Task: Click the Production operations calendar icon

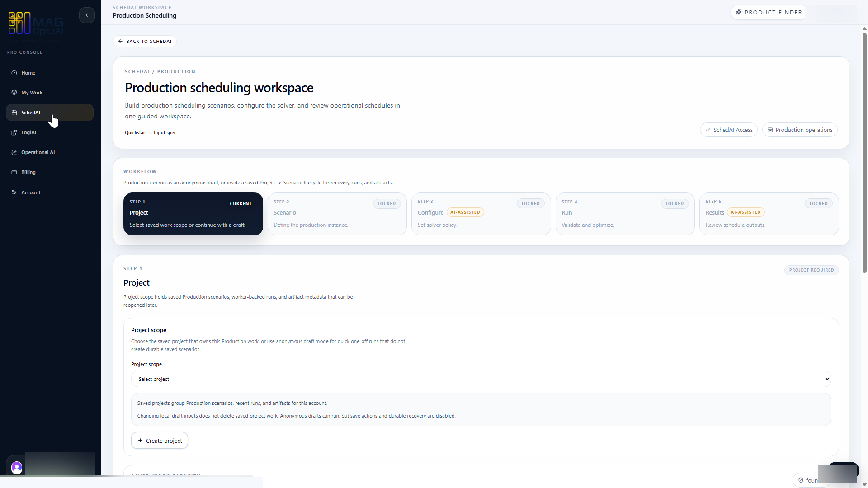Action: [x=770, y=130]
